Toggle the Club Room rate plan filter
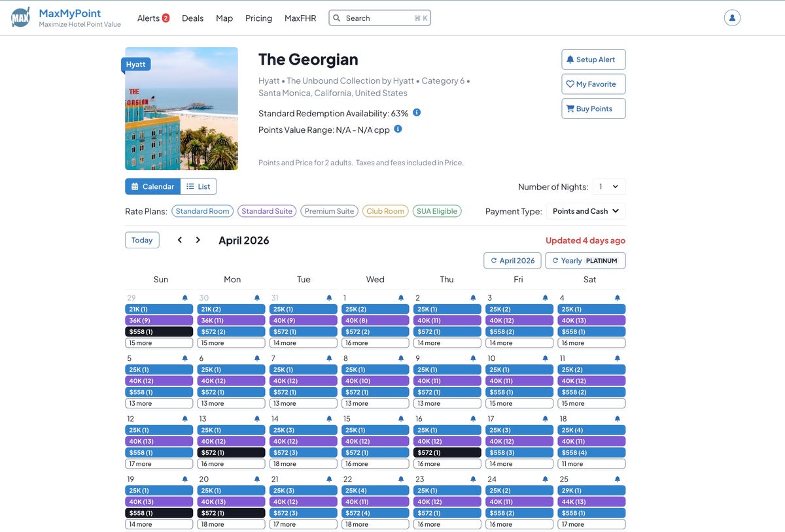This screenshot has height=532, width=785. 385,210
